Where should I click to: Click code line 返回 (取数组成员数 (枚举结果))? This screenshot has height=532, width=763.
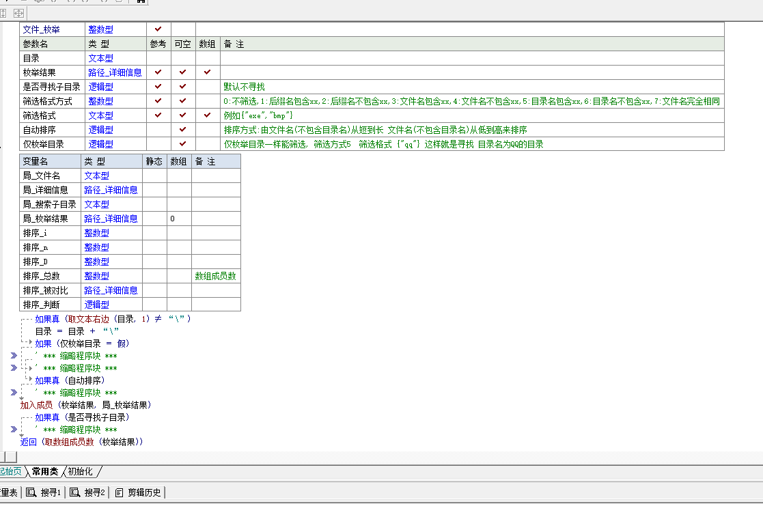pyautogui.click(x=82, y=442)
